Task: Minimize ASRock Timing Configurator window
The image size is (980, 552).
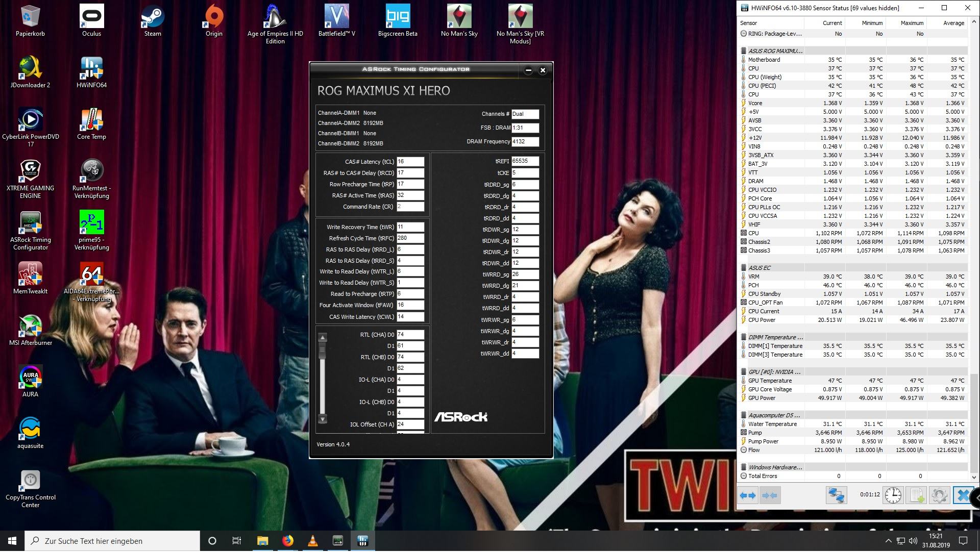Action: coord(528,70)
